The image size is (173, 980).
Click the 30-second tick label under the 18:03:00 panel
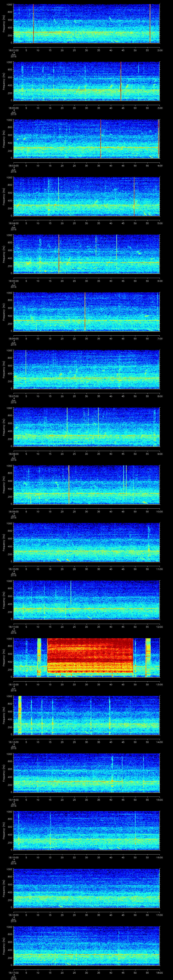click(x=87, y=166)
